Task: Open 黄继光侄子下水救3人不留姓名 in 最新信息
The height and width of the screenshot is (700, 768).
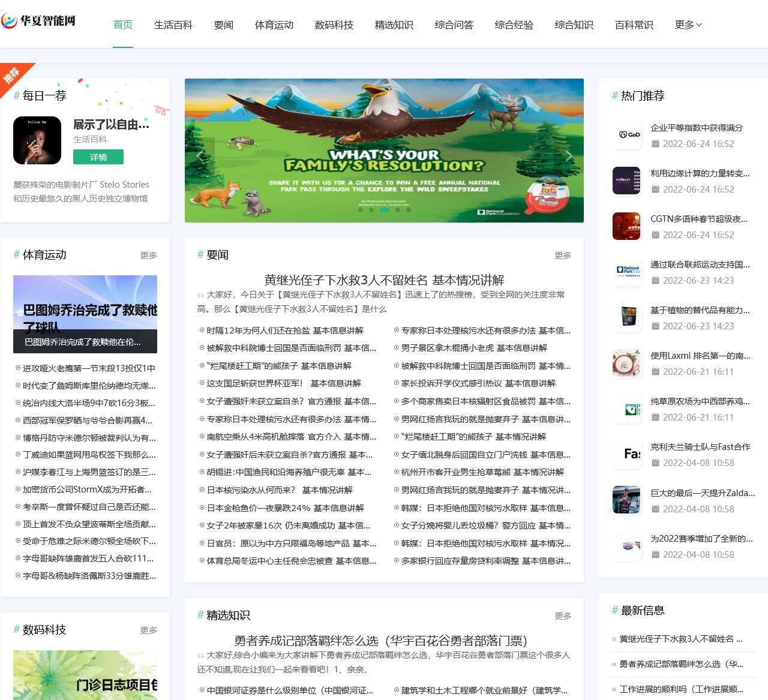Action: pos(681,639)
